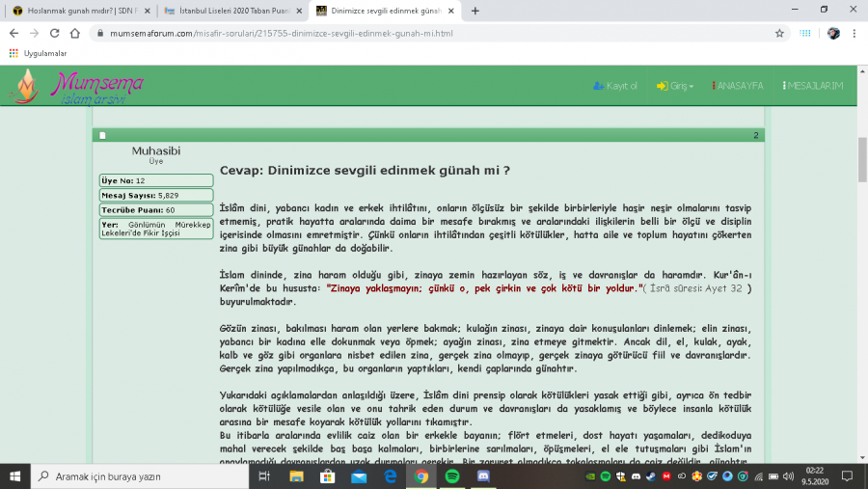Viewport: 868px width, 489px height.
Task: Open Microsoft Store from the taskbar
Action: pos(328,476)
